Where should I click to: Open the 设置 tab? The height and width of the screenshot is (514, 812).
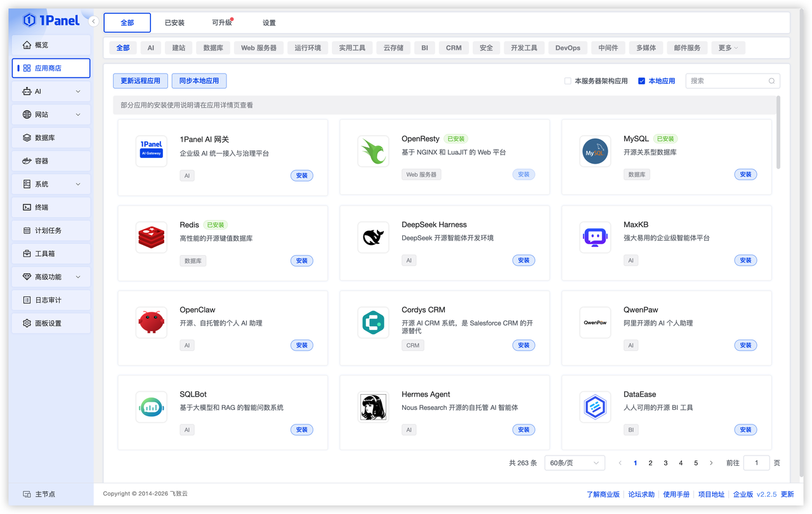pos(269,23)
